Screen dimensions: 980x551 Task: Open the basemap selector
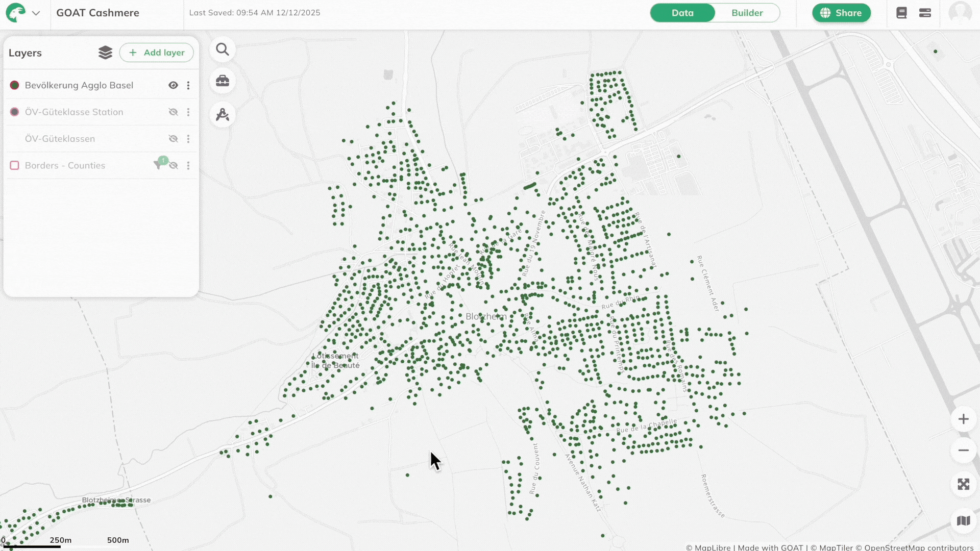[x=963, y=521]
